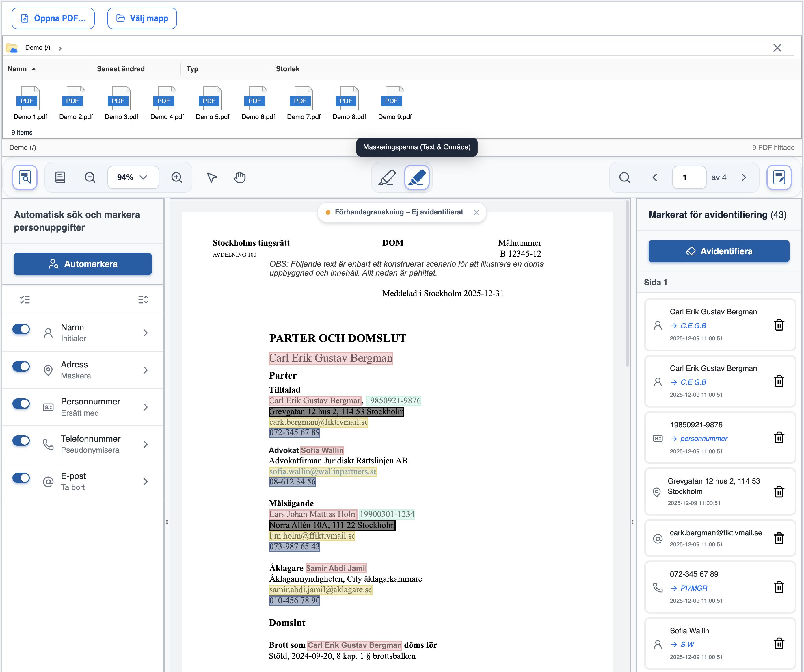Activate the hand pan tool
Image resolution: width=804 pixels, height=672 pixels.
[x=240, y=177]
